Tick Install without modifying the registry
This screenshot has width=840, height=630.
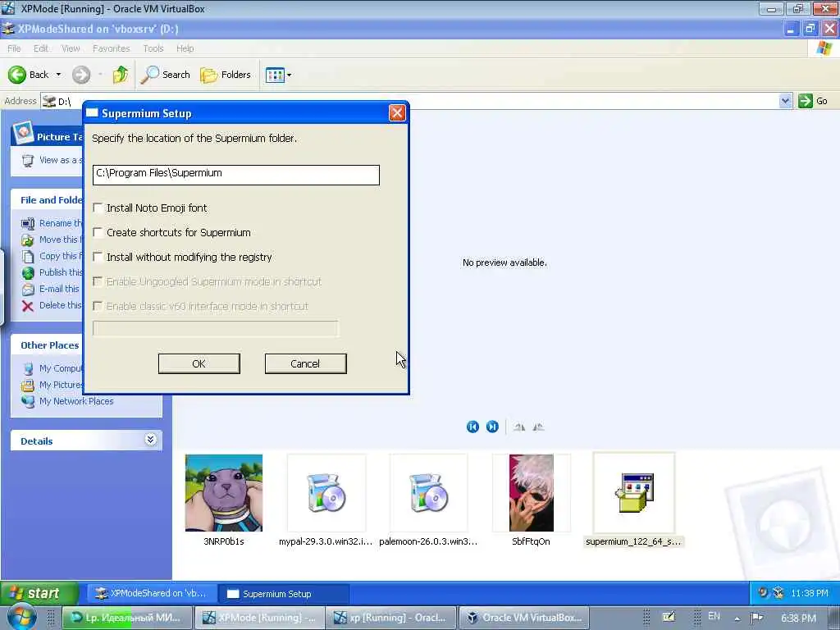[98, 257]
